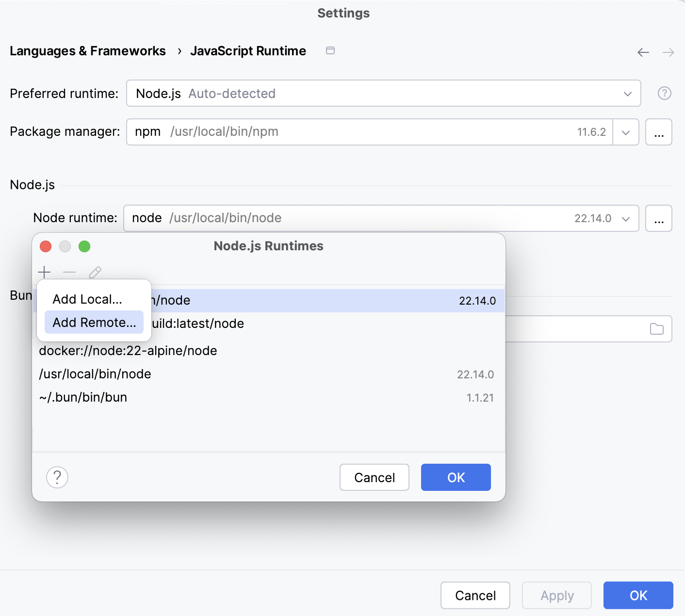Image resolution: width=685 pixels, height=616 pixels.
Task: Choose Add Remote from the popup menu
Action: click(94, 322)
